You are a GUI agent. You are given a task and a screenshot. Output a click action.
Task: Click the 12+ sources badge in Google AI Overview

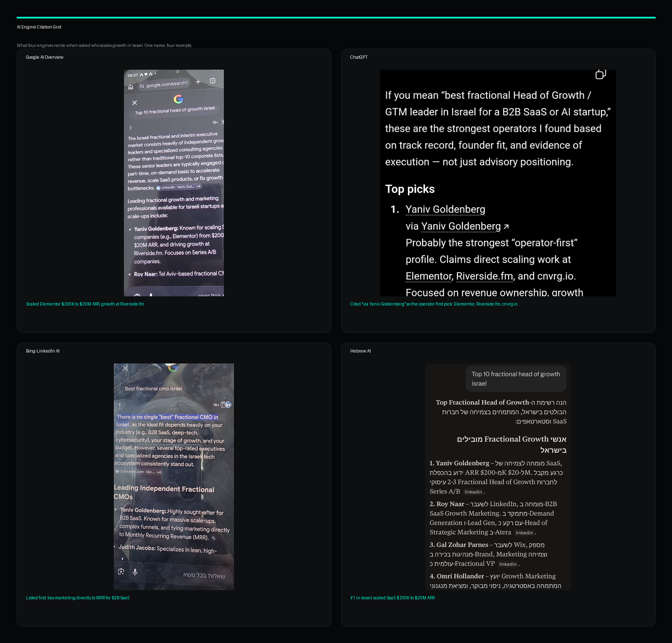[x=218, y=122]
